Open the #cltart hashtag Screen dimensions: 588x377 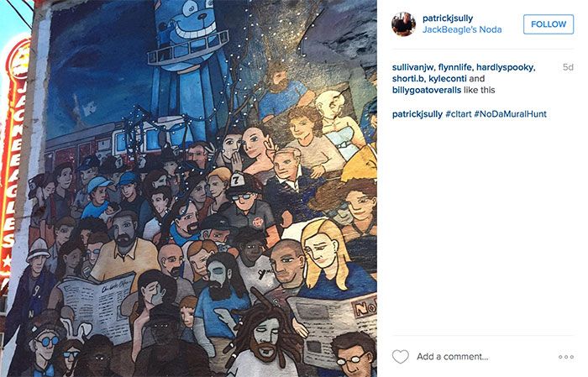point(459,114)
